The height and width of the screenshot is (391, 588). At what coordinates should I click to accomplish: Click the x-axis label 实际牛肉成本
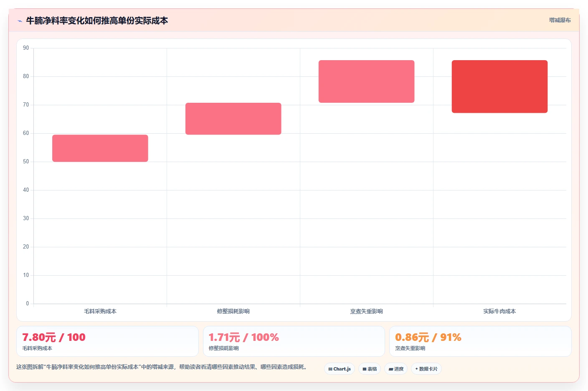click(499, 311)
